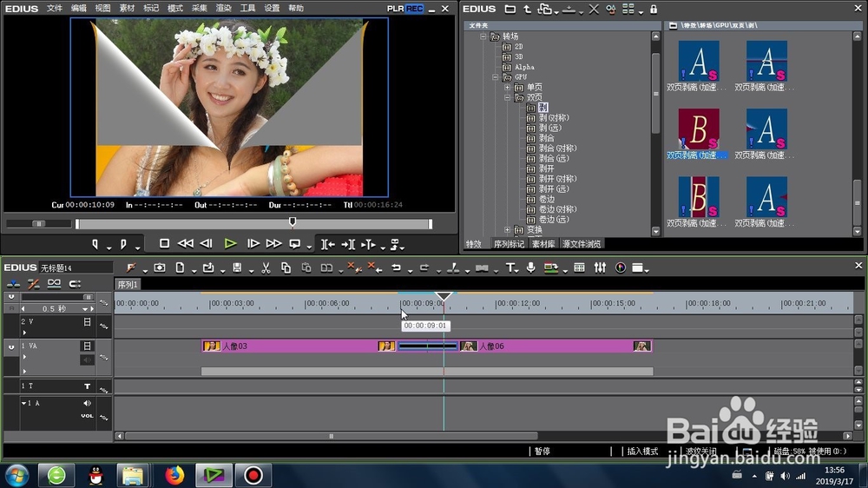Click the Save project floppy icon
Viewport: 868px width, 488px height.
(x=237, y=268)
